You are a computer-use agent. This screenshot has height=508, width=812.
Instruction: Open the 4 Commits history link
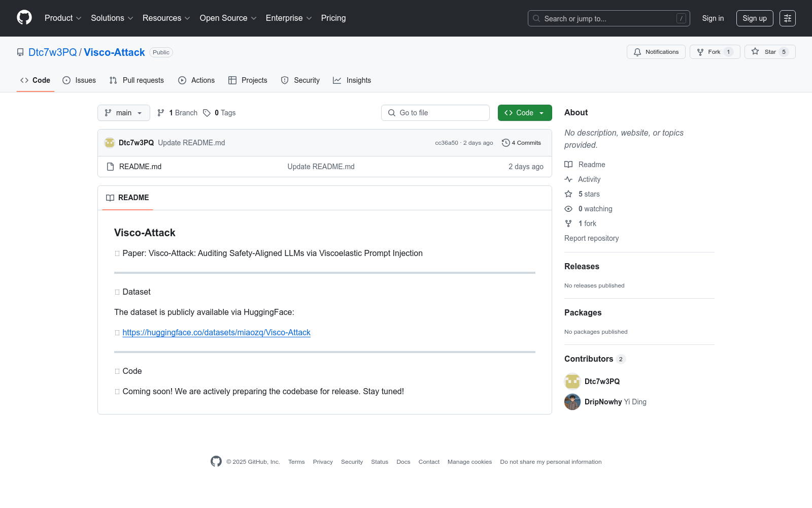point(521,143)
